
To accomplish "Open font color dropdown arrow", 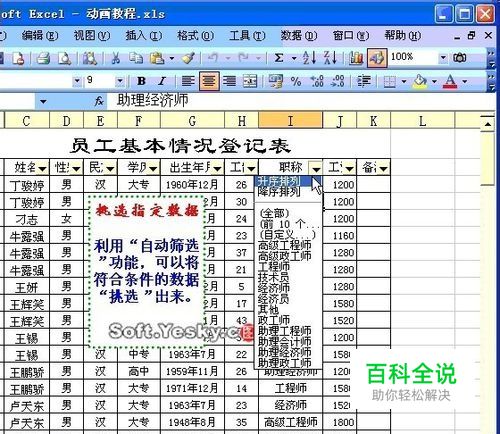I will (465, 81).
